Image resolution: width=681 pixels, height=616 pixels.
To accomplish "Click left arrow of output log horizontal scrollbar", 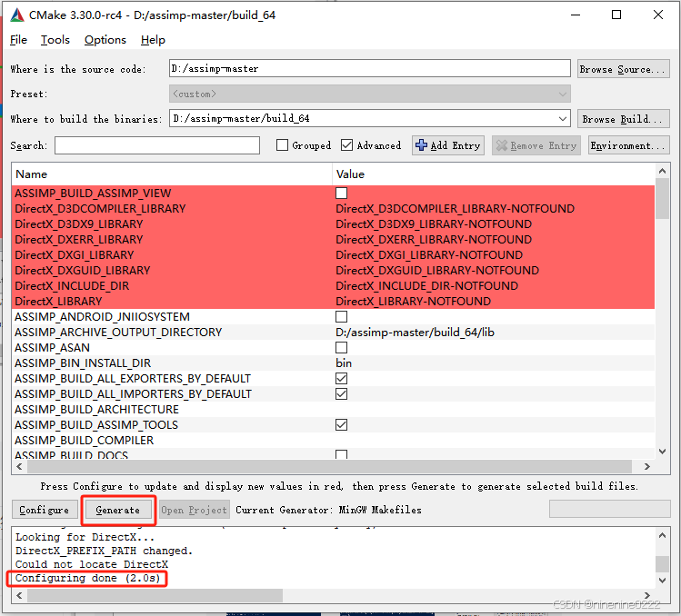I will coord(19,596).
